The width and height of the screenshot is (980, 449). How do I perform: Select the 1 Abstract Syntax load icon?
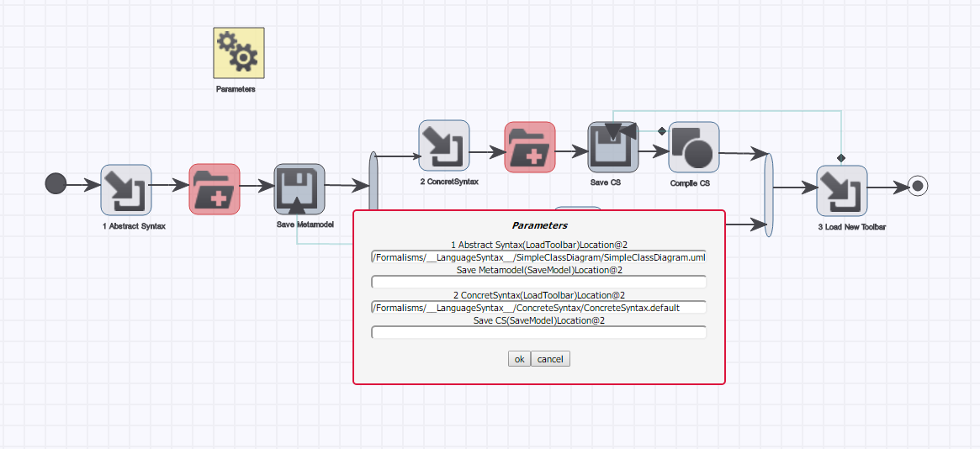(x=126, y=189)
